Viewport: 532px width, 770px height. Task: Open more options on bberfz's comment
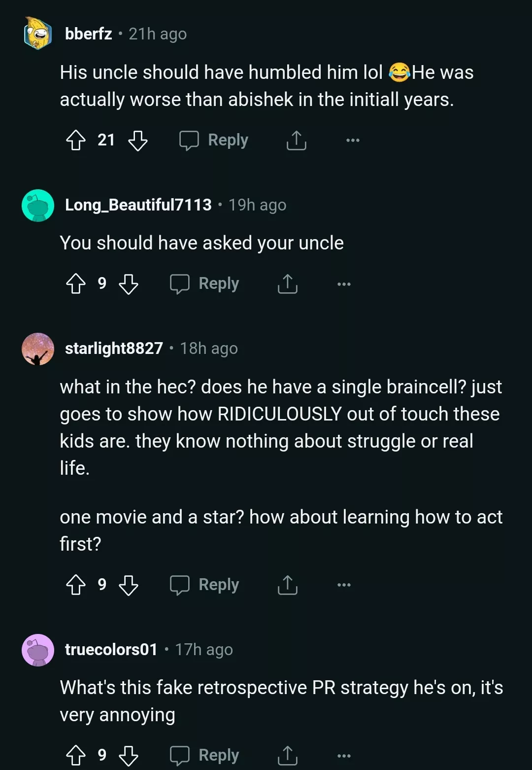click(353, 140)
